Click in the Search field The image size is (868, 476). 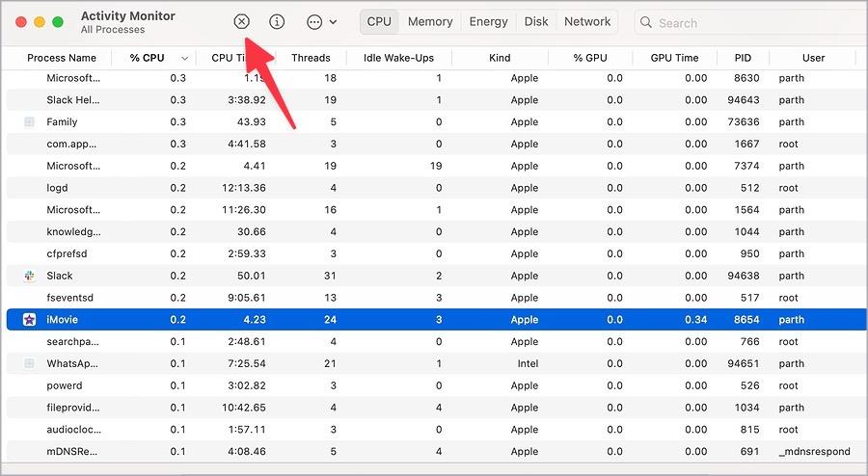click(x=750, y=23)
